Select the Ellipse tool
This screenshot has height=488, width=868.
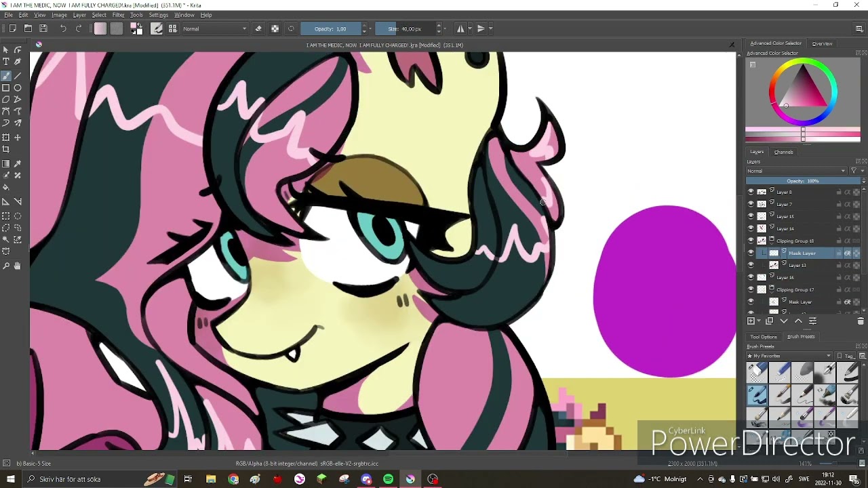[18, 87]
